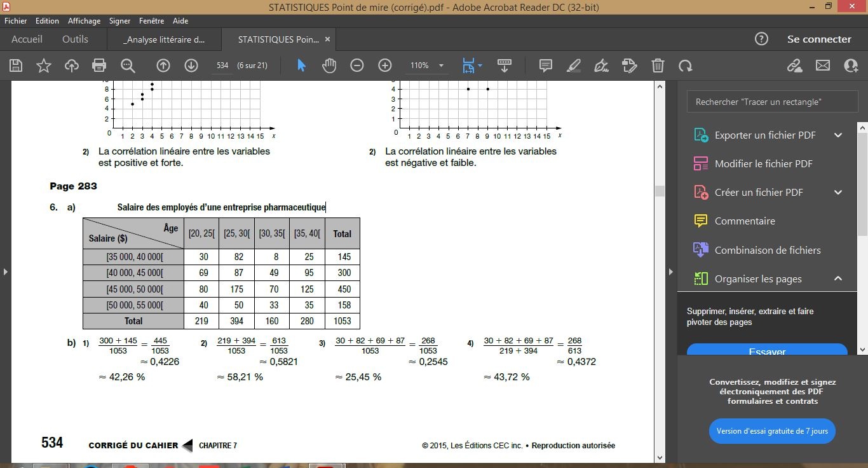Click the trash delete icon
Viewport: 868px width, 468px height.
click(658, 65)
